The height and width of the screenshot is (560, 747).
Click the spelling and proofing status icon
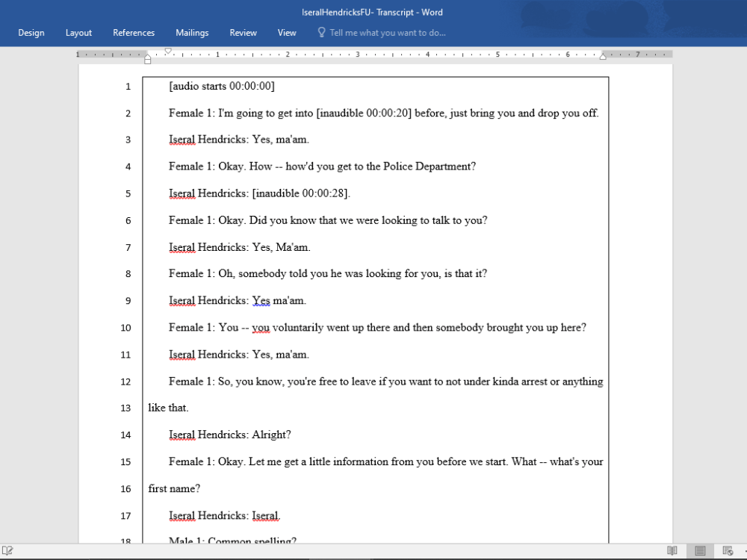[x=7, y=551]
